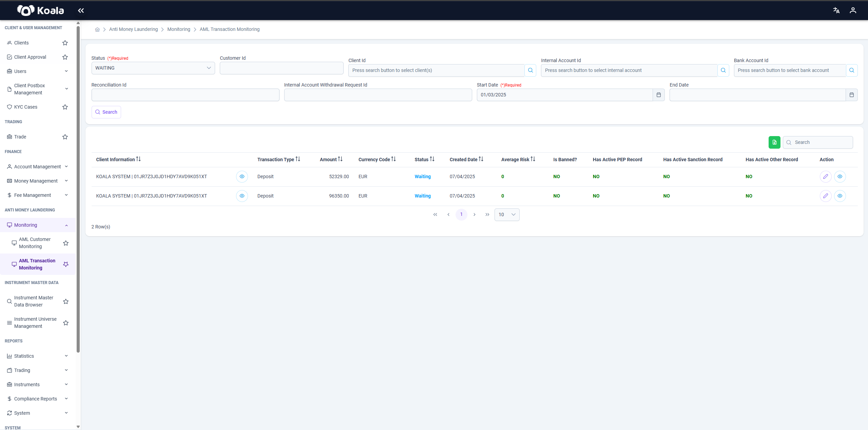This screenshot has width=868, height=430.
Task: Focus the Customer Id input field
Action: pos(281,68)
